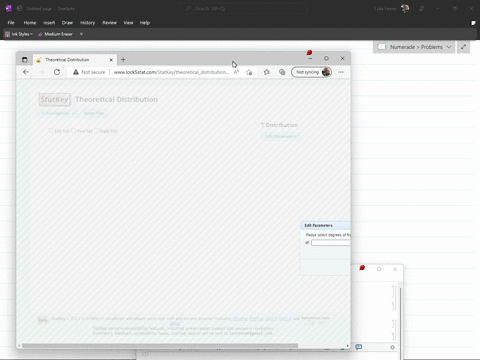This screenshot has width=480, height=360.
Task: Open the T Distribution dropdown button
Action: pos(58,113)
